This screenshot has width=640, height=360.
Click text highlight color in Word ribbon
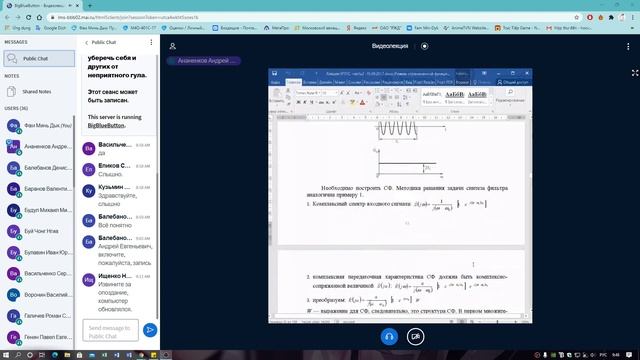click(352, 102)
